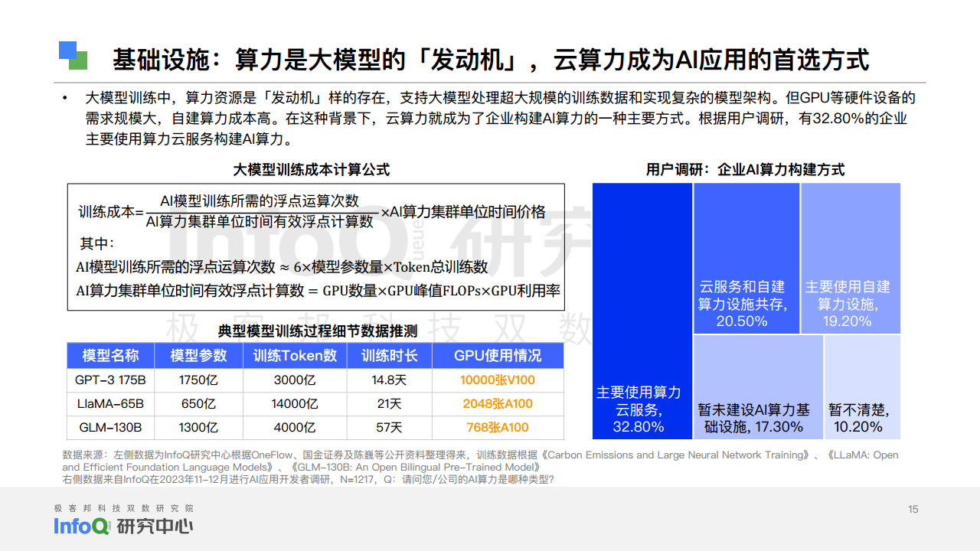Image resolution: width=980 pixels, height=551 pixels.
Task: Click the orange 2048张A100 cell
Action: click(x=498, y=404)
